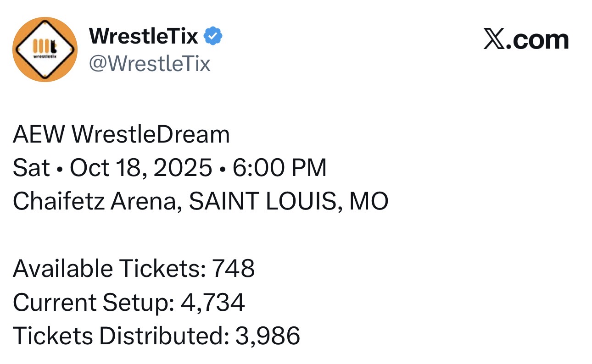The width and height of the screenshot is (592, 364).
Task: Open the @WrestleTix handle link
Action: pos(149,63)
